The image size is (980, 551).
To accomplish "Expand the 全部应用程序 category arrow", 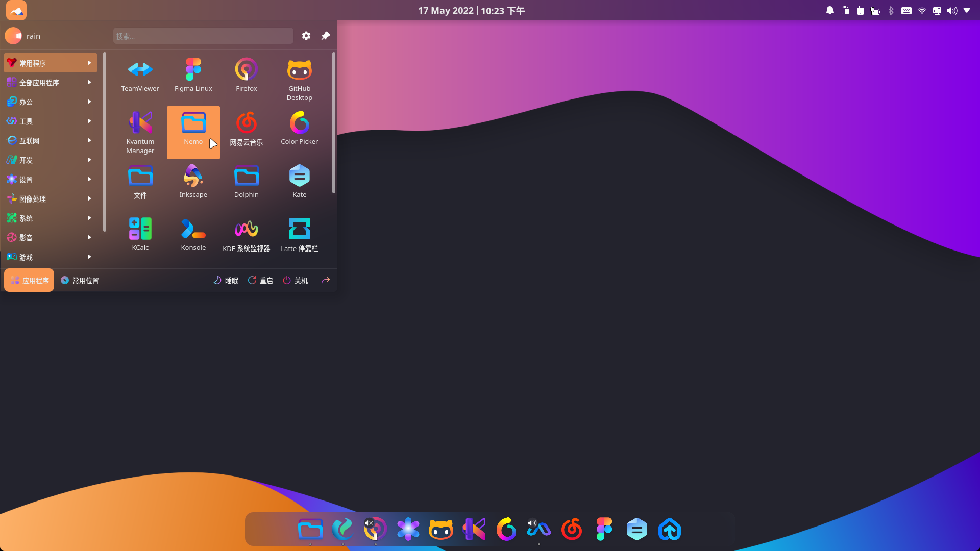I will point(89,82).
